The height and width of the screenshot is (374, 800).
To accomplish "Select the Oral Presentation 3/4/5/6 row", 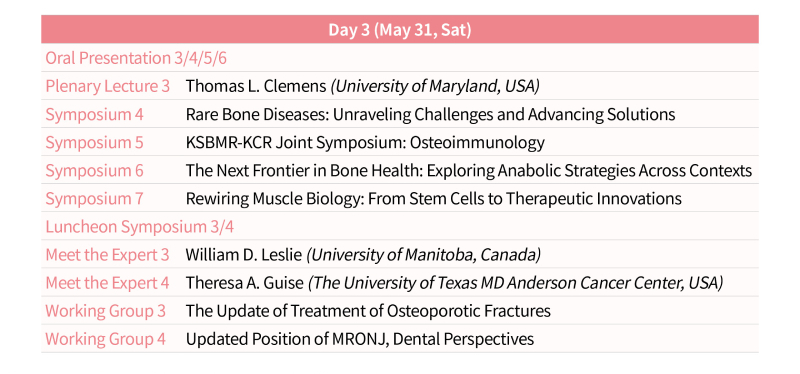I will pyautogui.click(x=399, y=58).
